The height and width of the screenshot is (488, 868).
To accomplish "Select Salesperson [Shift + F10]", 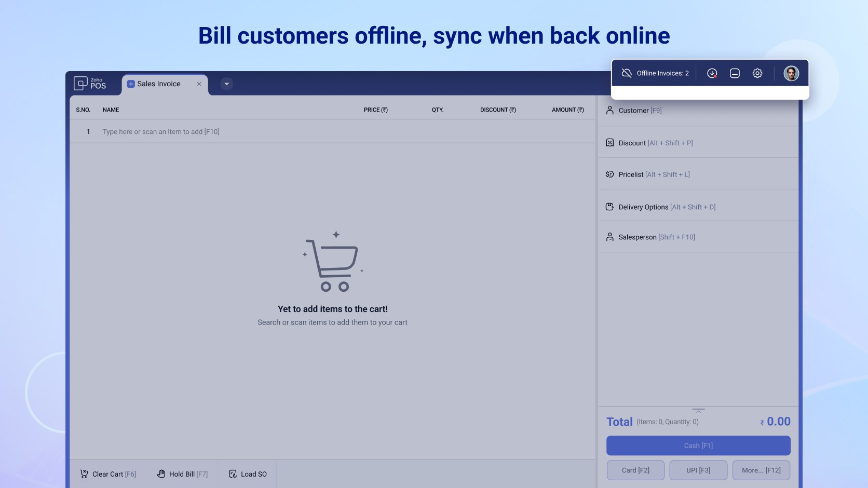I will [x=698, y=237].
